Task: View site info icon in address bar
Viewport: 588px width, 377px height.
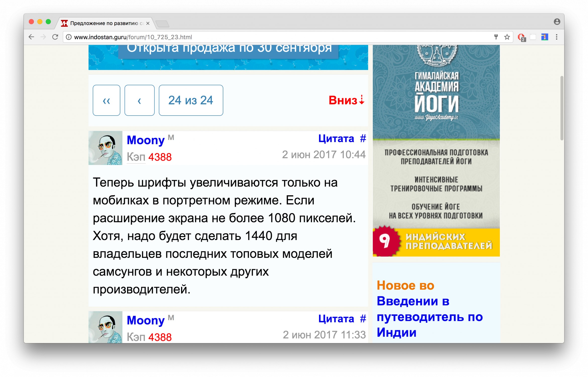Action: [x=69, y=37]
